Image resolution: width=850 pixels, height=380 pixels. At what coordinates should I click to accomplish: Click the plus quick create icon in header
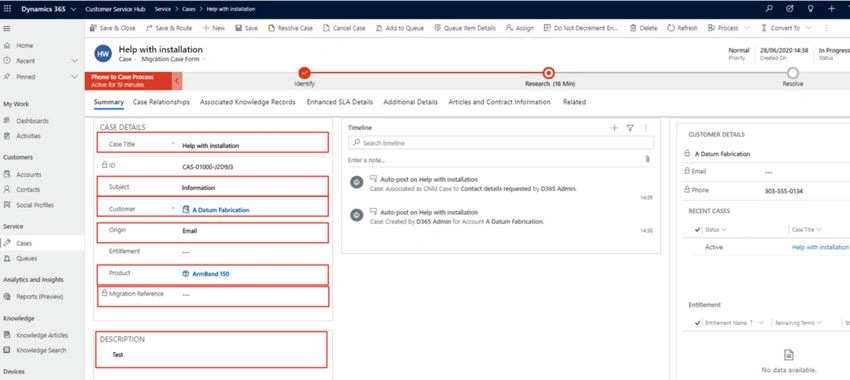click(x=832, y=9)
